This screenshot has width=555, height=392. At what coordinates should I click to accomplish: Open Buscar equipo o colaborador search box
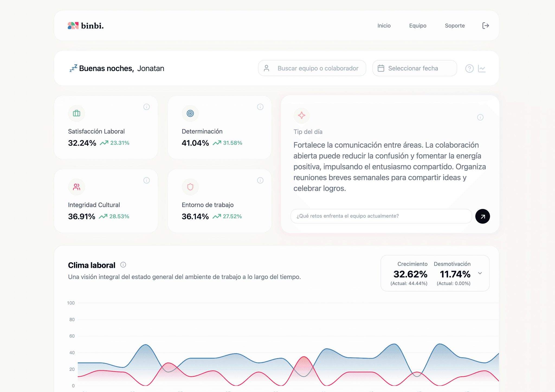click(x=312, y=68)
